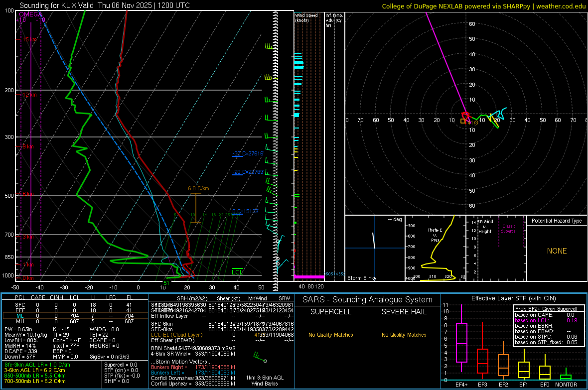The height and width of the screenshot is (390, 588).
Task: Select the '12 km' height marker
Action: click(x=29, y=95)
